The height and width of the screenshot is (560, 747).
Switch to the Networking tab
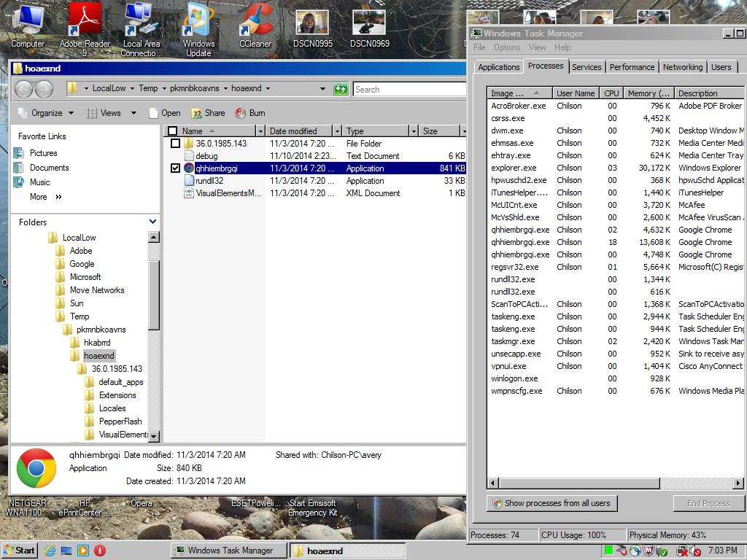point(683,67)
